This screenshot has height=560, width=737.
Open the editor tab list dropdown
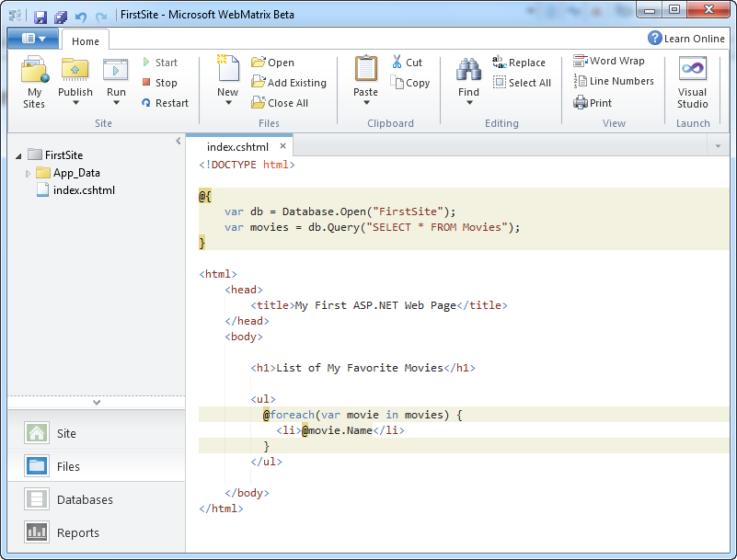718,146
